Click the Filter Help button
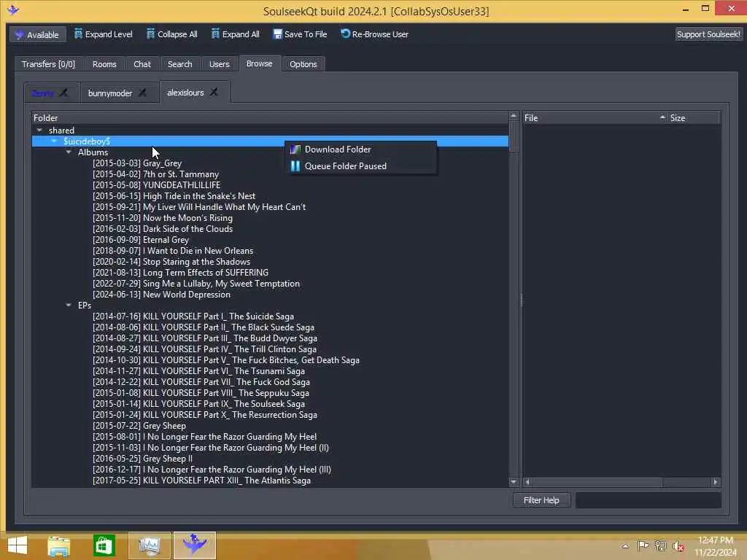The width and height of the screenshot is (747, 560). tap(541, 500)
